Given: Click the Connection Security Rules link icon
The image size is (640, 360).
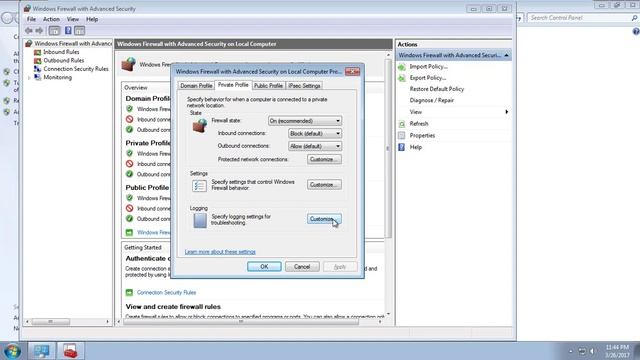Looking at the screenshot, I should coord(129,293).
